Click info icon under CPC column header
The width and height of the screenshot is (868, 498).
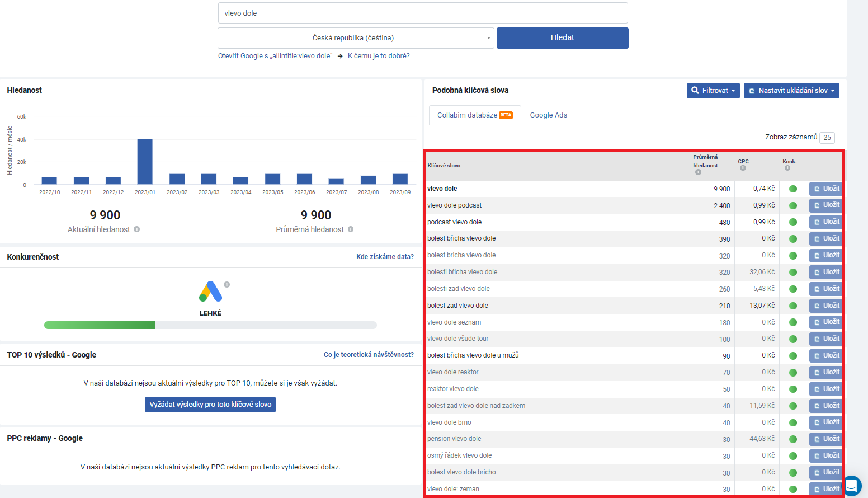[743, 168]
